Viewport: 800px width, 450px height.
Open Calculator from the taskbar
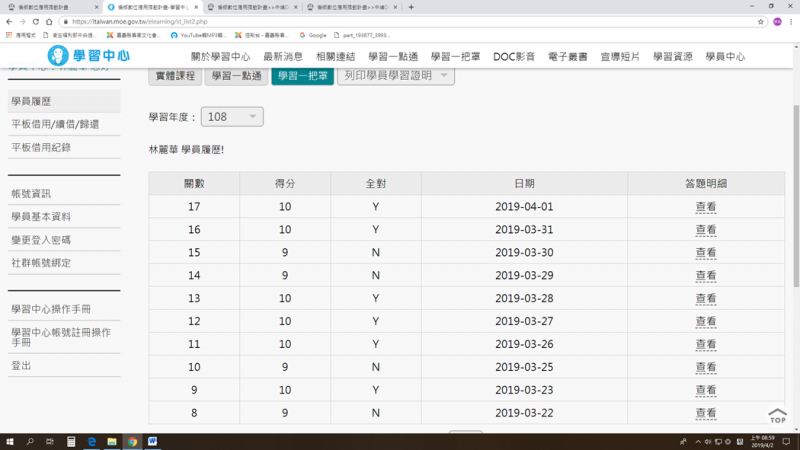tap(70, 441)
